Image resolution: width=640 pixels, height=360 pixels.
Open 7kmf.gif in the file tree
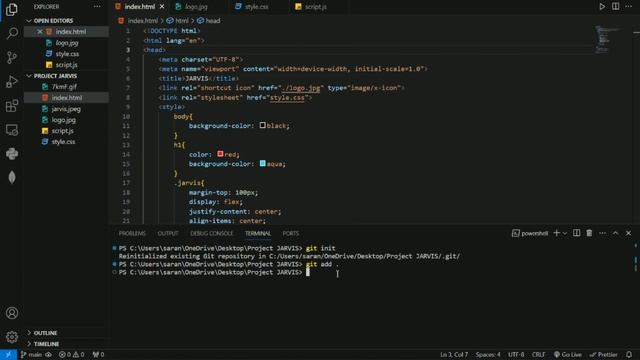click(x=64, y=87)
